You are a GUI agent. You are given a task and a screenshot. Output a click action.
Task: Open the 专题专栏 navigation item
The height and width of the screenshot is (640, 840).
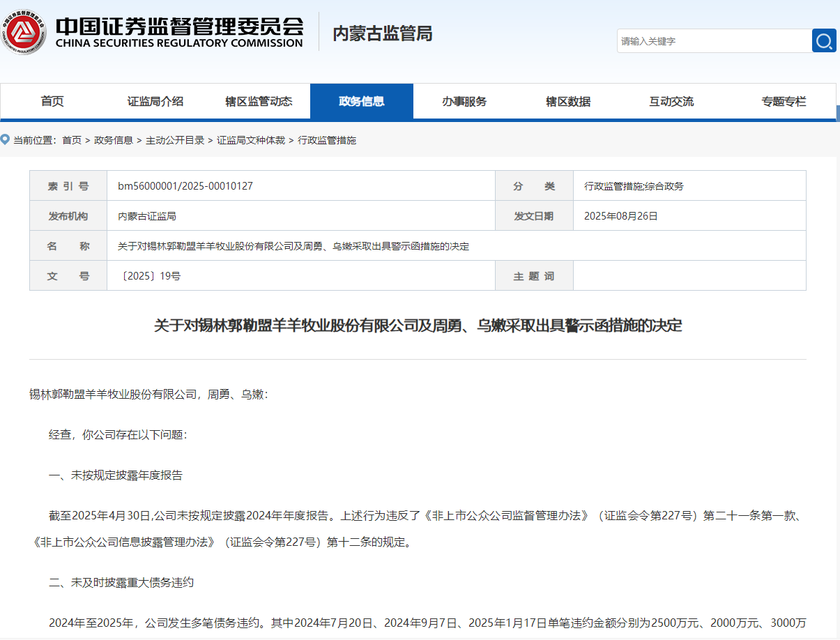[784, 102]
